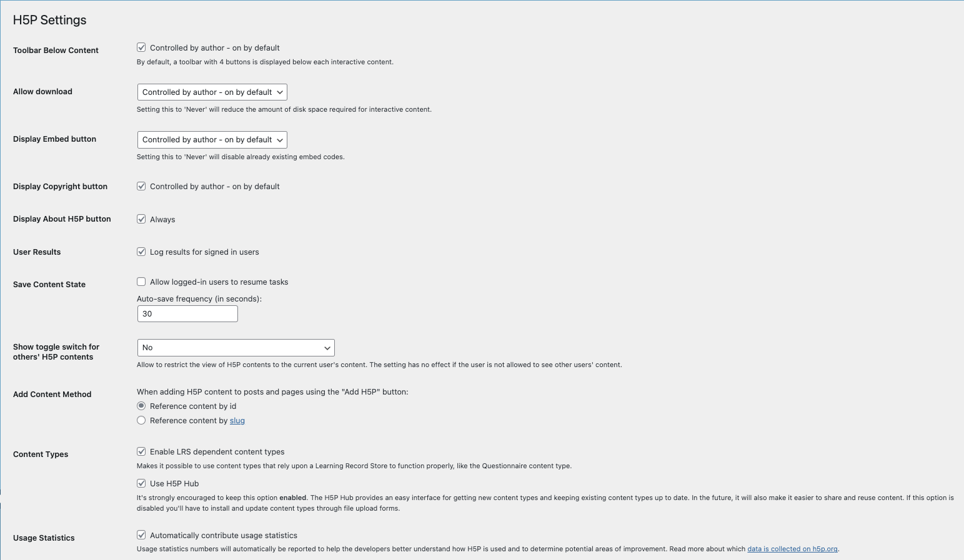Uncheck Display Copyright button checkbox
This screenshot has width=964, height=560.
click(141, 186)
